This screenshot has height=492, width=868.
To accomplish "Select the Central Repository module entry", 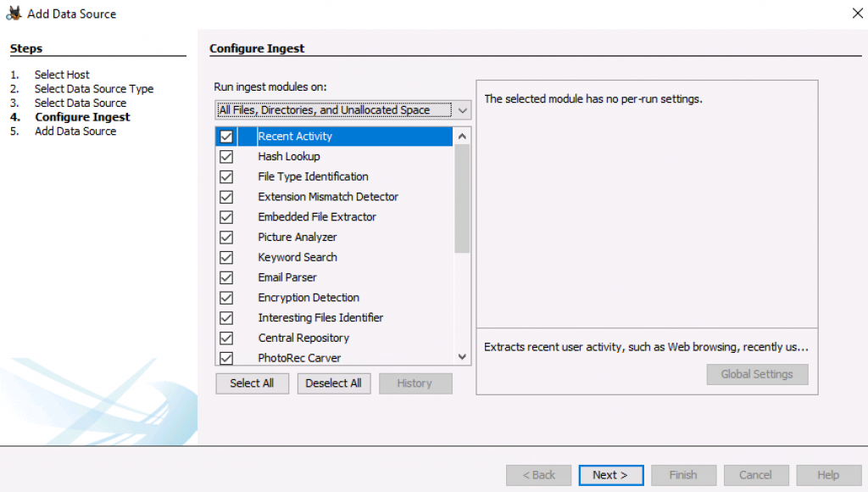I will pos(301,338).
